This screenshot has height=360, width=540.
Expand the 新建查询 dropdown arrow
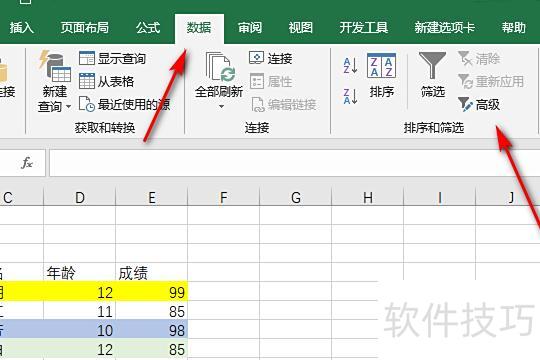pos(69,106)
